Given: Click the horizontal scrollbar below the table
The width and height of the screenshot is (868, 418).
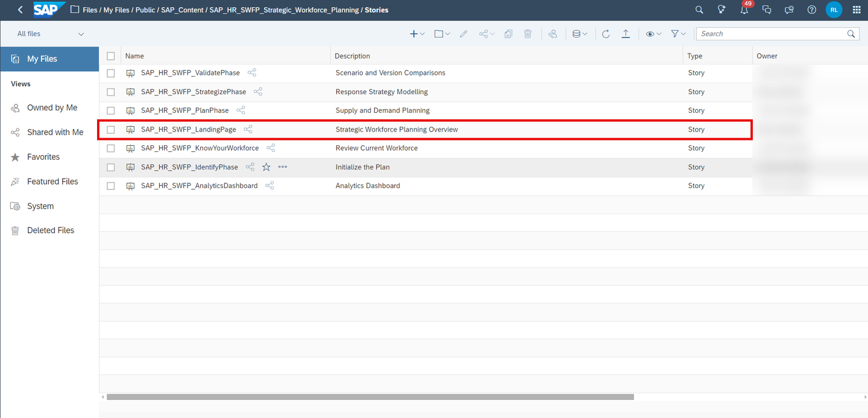Looking at the screenshot, I should 370,397.
